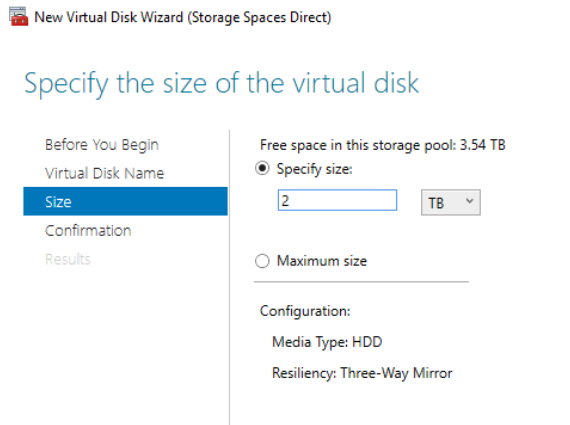Open the TB unit dropdown

[x=451, y=203]
